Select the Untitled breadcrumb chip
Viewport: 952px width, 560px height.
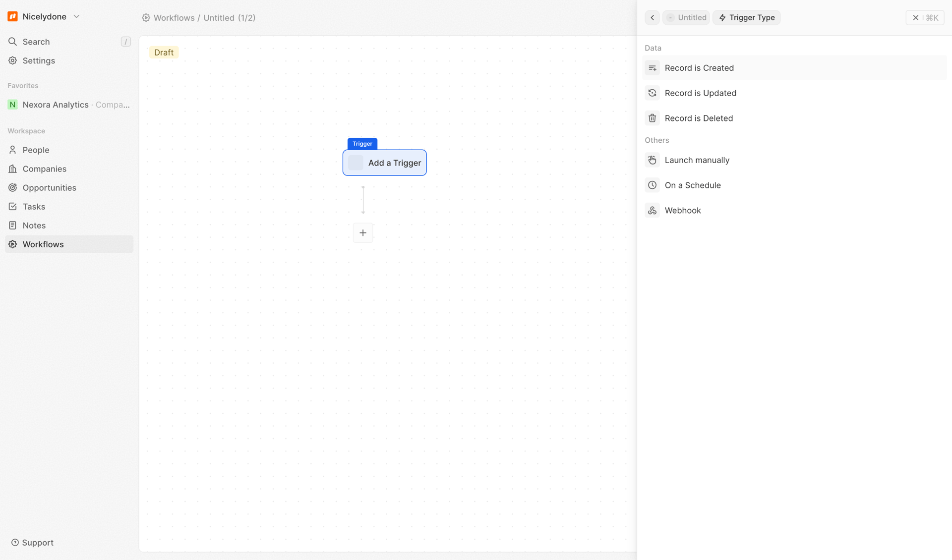(x=686, y=17)
